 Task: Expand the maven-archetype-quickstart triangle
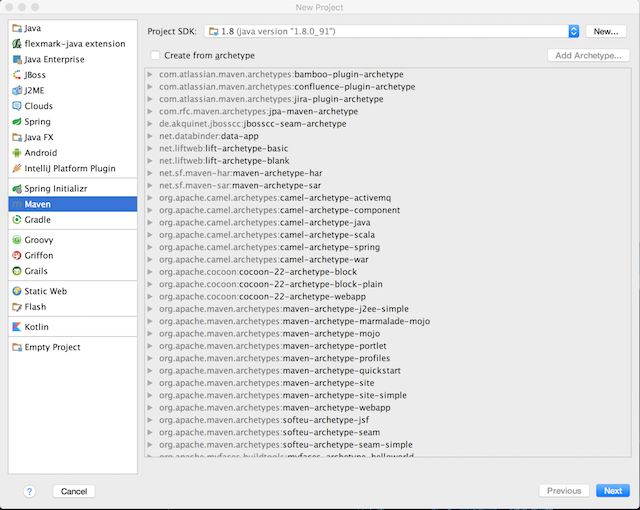[150, 370]
